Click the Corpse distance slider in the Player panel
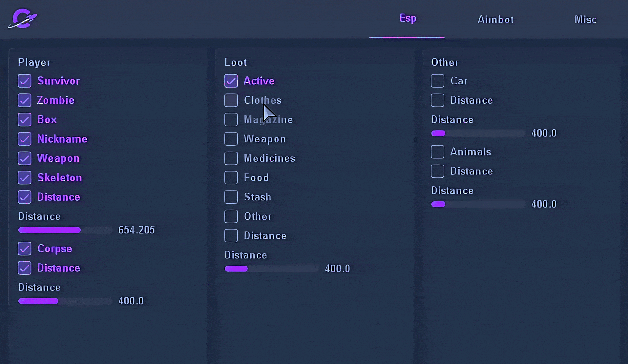 pos(65,301)
